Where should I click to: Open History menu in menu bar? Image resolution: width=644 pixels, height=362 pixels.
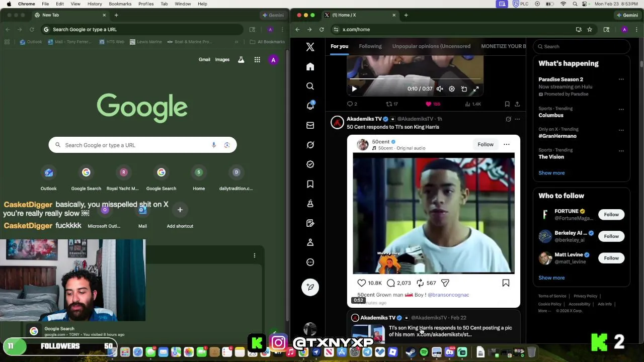[95, 4]
